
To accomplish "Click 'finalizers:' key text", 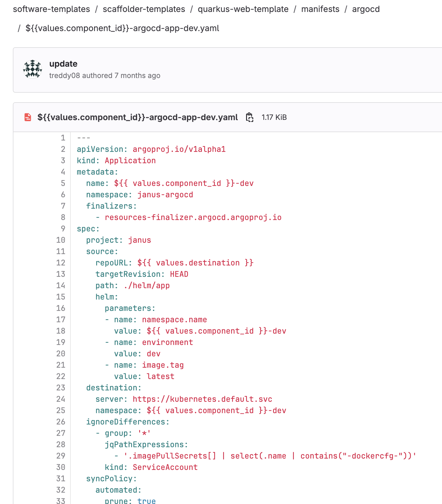I will [x=111, y=206].
